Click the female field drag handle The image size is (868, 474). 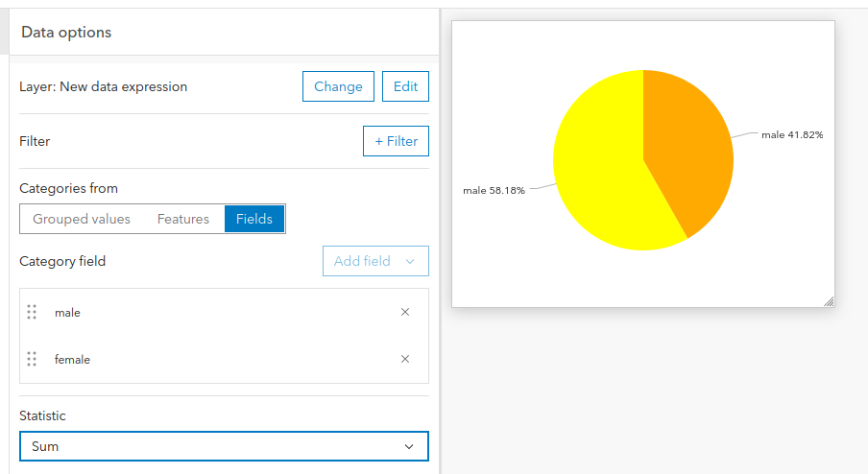point(32,359)
